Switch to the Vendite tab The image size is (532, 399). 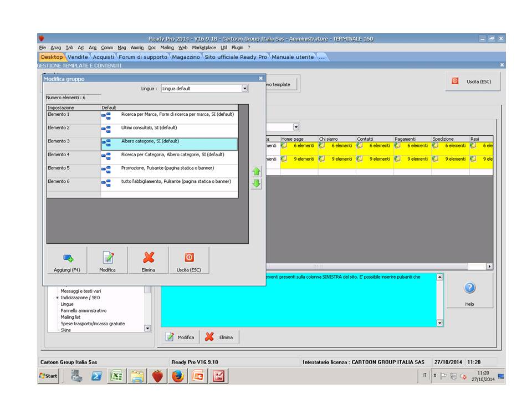coord(78,57)
